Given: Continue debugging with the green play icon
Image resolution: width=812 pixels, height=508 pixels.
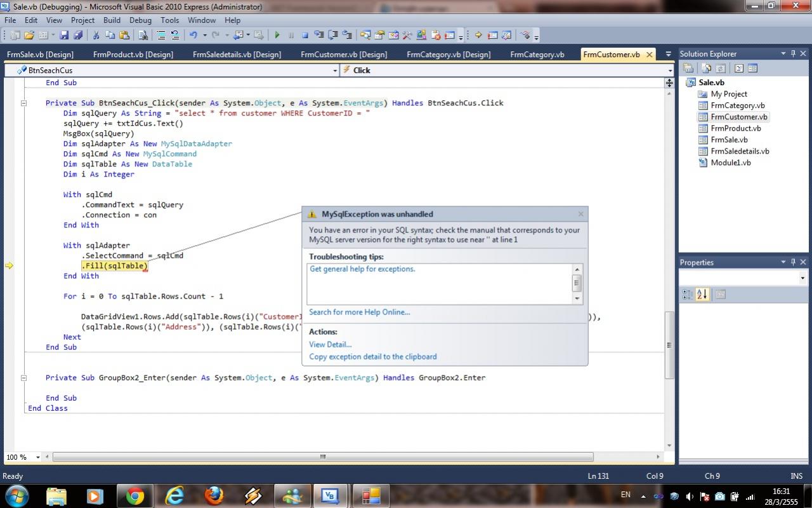Looking at the screenshot, I should point(277,36).
